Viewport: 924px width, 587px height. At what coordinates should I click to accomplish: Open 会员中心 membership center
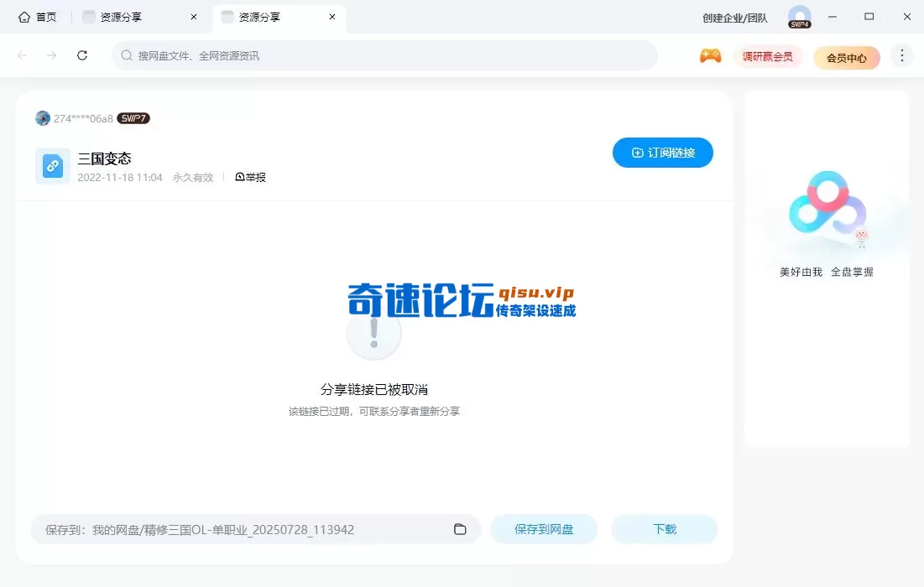tap(846, 57)
